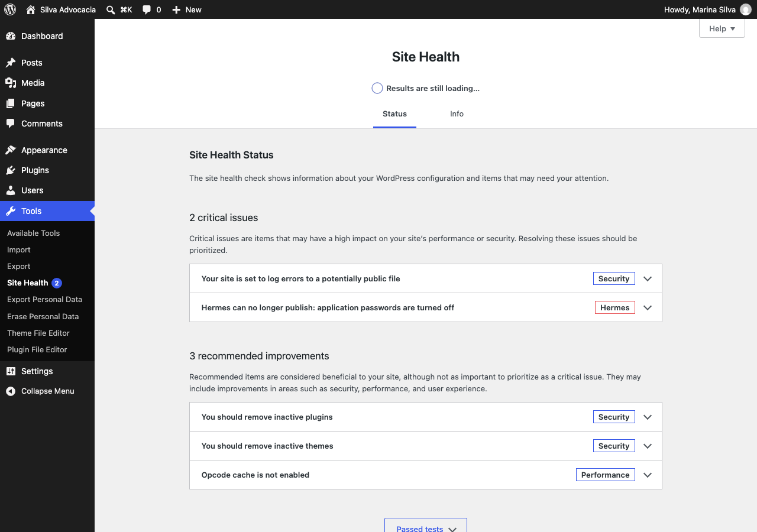Open search via the magnifier icon
The image size is (757, 532).
click(x=111, y=9)
